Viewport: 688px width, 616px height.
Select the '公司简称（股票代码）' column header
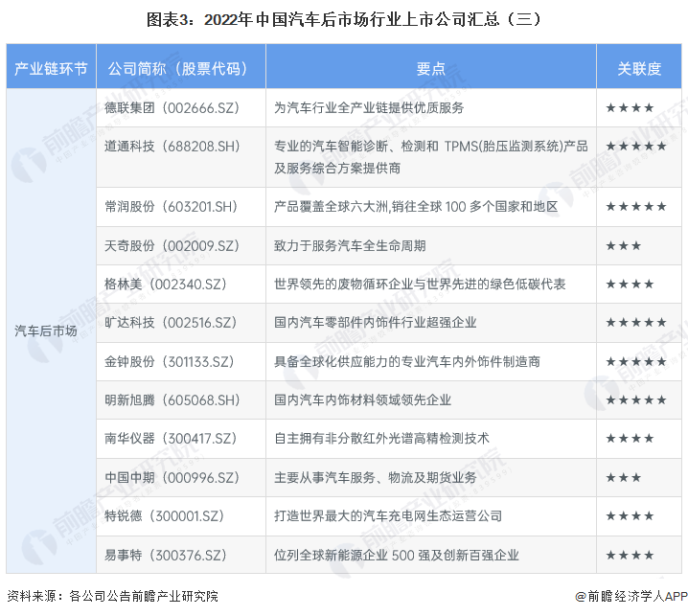[180, 68]
